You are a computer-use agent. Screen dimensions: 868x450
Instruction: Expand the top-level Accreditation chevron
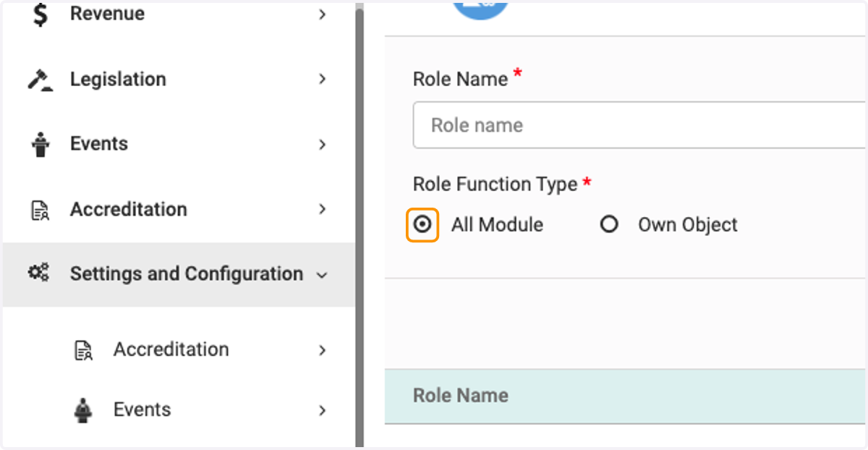323,209
